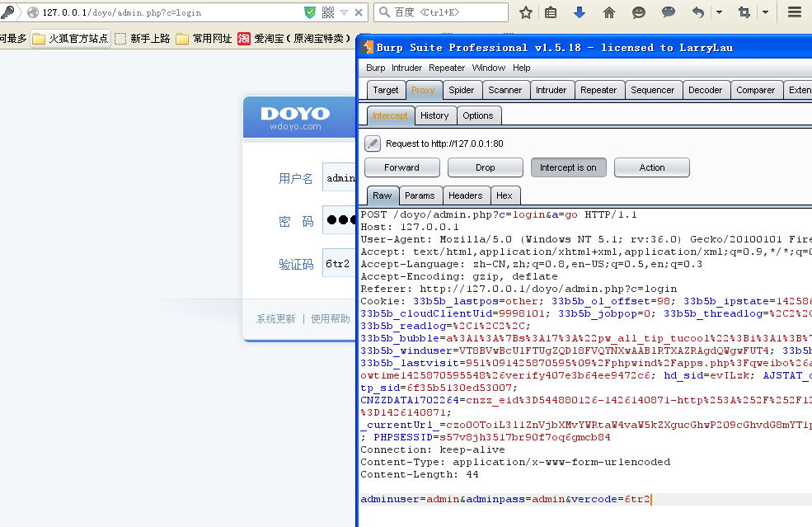Open the downloads arrow icon
The height and width of the screenshot is (527, 812).
[580, 12]
